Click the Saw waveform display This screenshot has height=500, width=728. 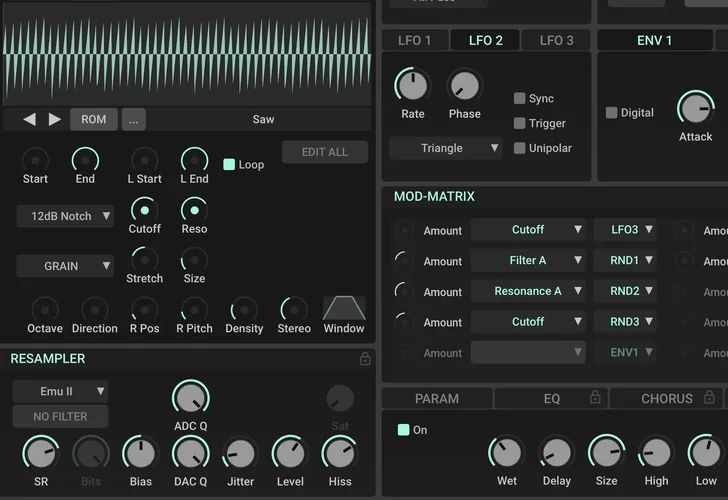(x=186, y=52)
